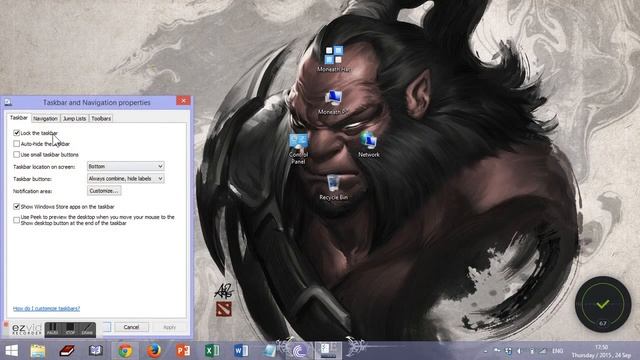
Task: Click the Cancel button
Action: pos(131,327)
